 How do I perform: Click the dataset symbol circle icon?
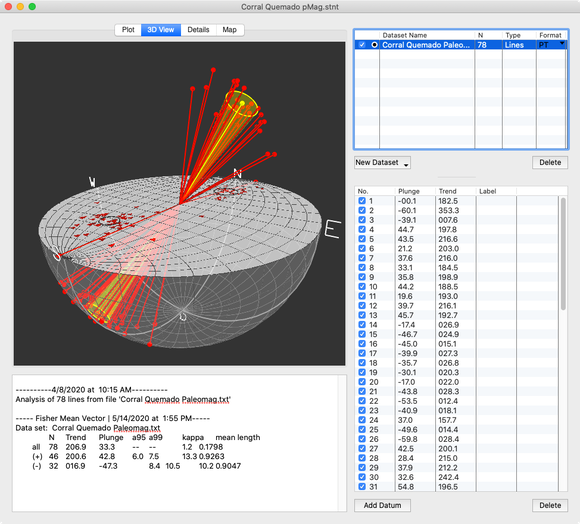point(374,45)
